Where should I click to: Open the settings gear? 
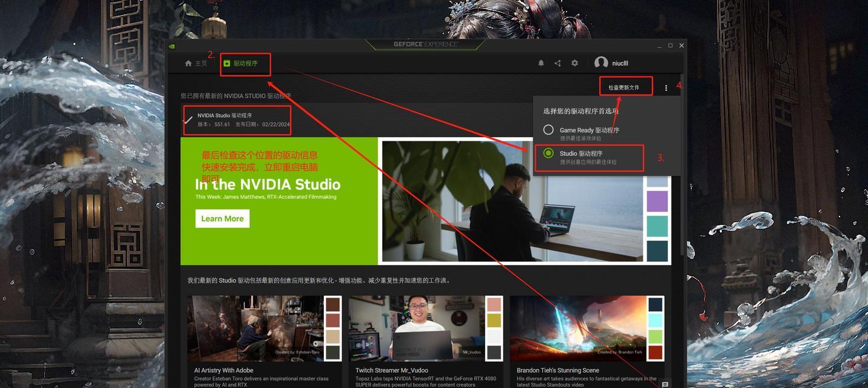coord(574,63)
